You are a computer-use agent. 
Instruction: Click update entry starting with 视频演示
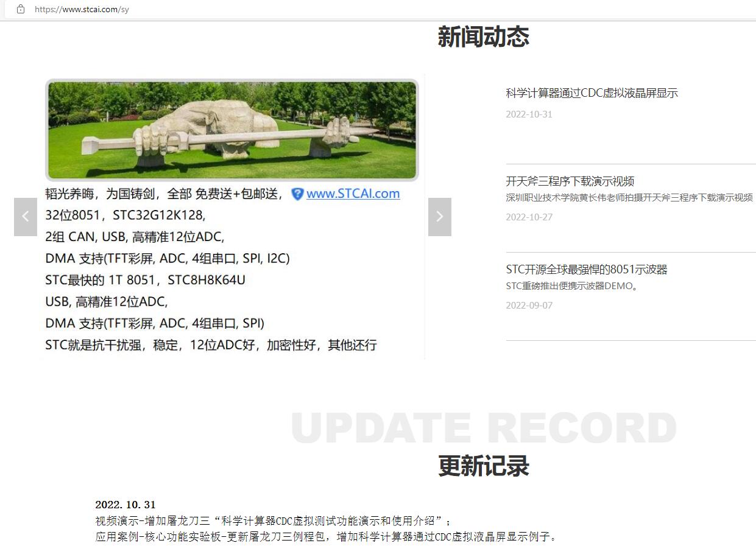coord(273,521)
